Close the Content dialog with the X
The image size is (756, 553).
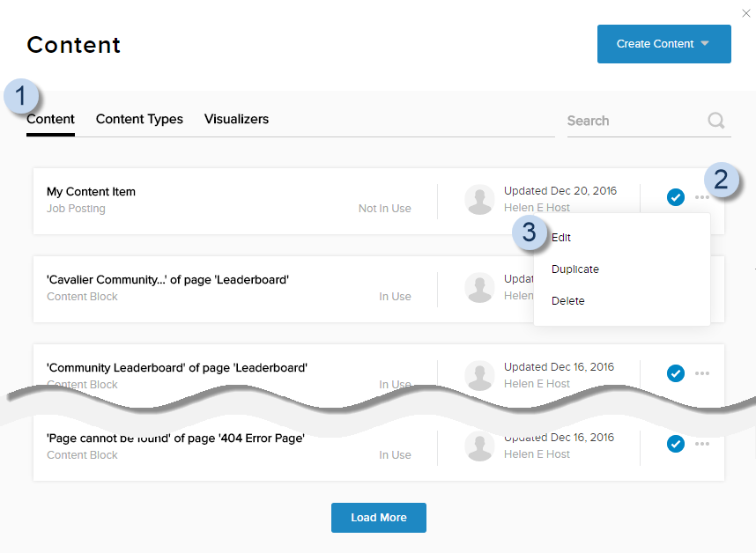click(x=746, y=13)
